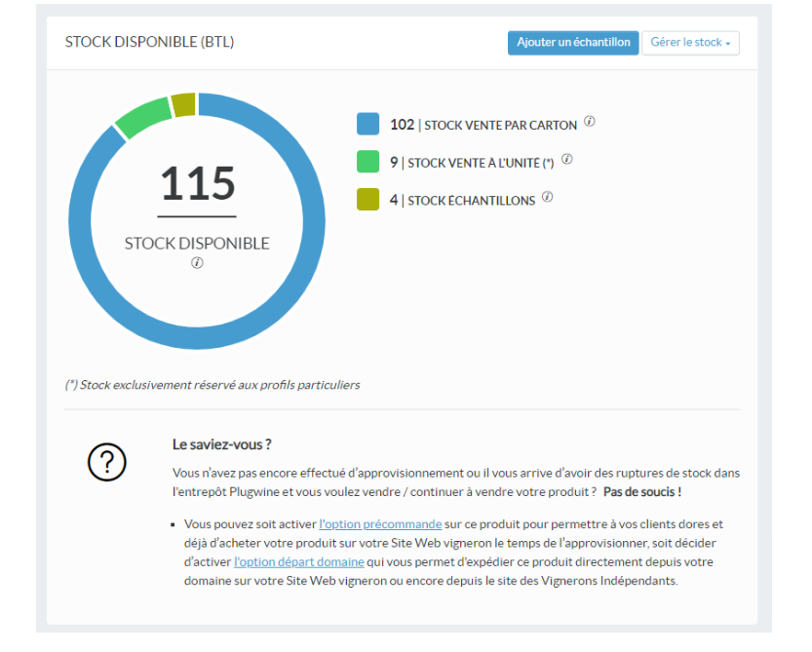This screenshot has height=652, width=812.
Task: Click the Stock Disponible (BTL) panel title
Action: point(149,43)
